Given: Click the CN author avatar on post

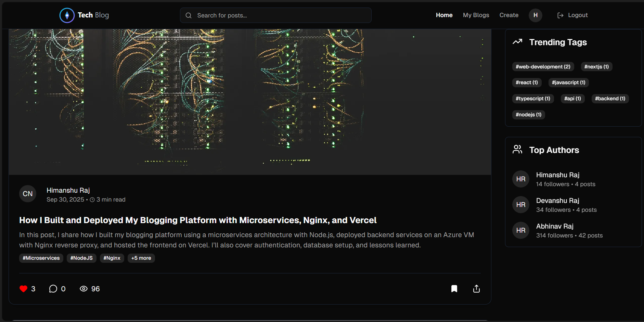Looking at the screenshot, I should tap(28, 194).
